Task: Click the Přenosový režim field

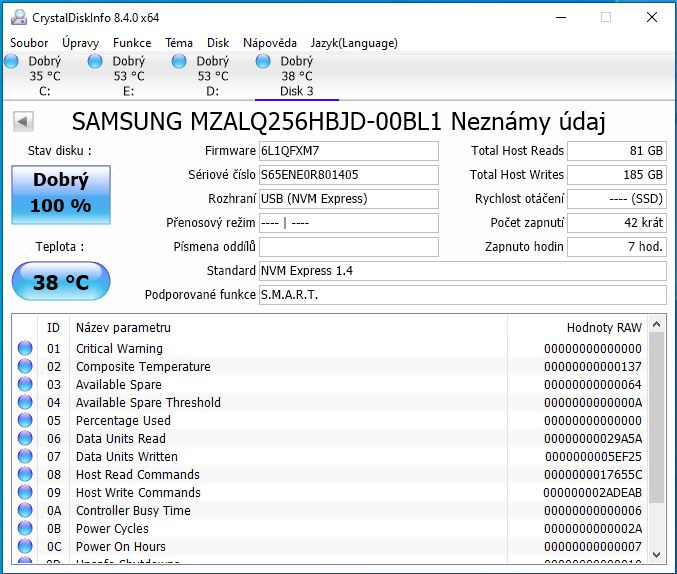Action: 348,223
